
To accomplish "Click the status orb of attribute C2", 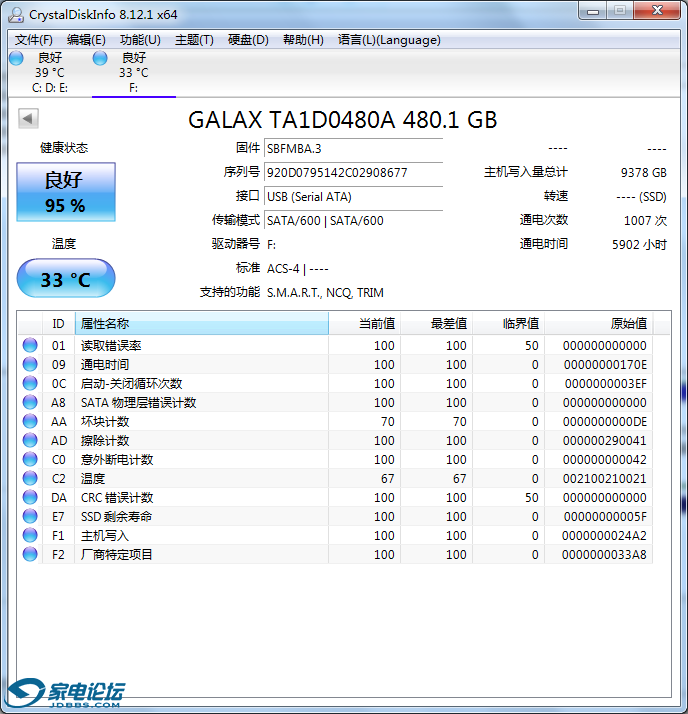I will [30, 478].
